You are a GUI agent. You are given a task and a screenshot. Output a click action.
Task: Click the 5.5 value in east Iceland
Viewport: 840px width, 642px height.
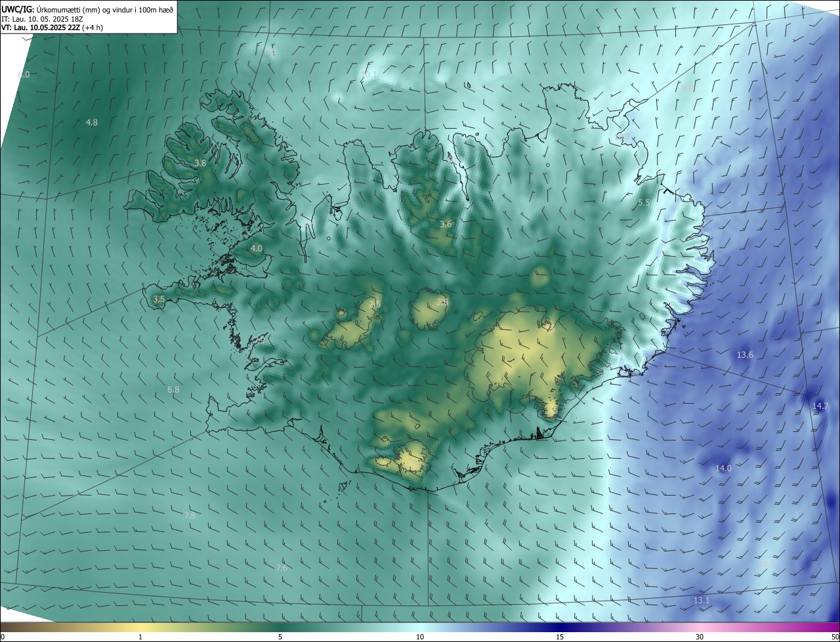644,203
